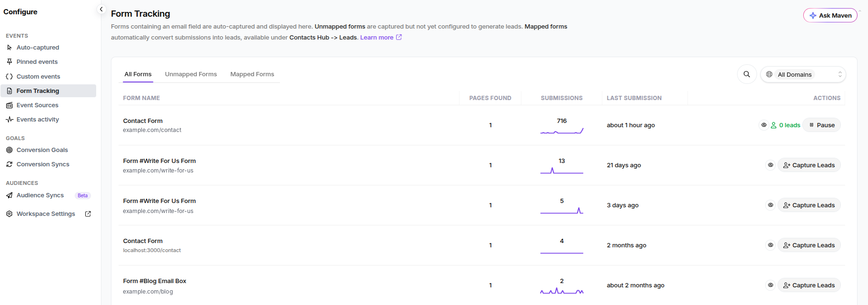Image resolution: width=868 pixels, height=305 pixels.
Task: Open the Learn more link
Action: (381, 38)
